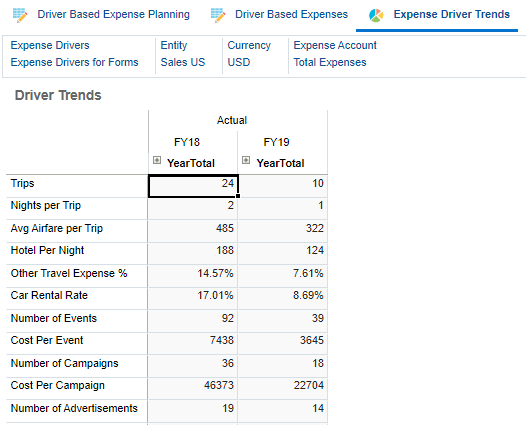Open the Driver Based Expense Planning tab

coord(113,14)
